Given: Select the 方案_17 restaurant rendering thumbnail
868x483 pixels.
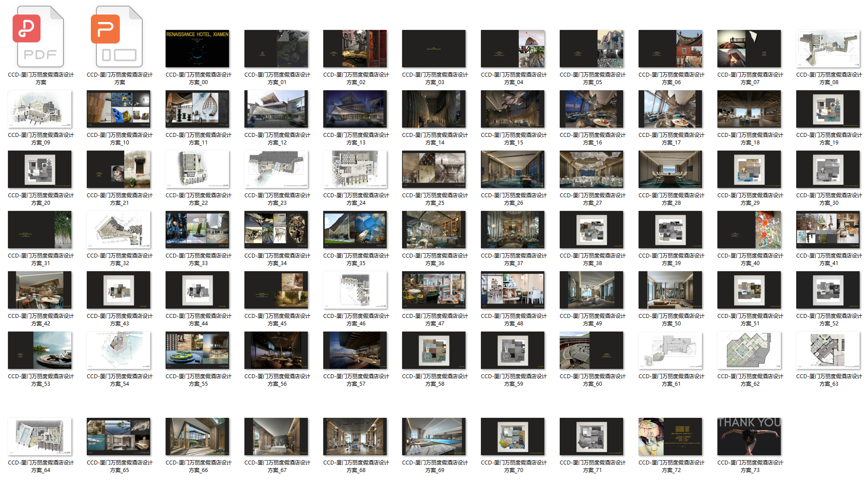Looking at the screenshot, I should coord(670,109).
